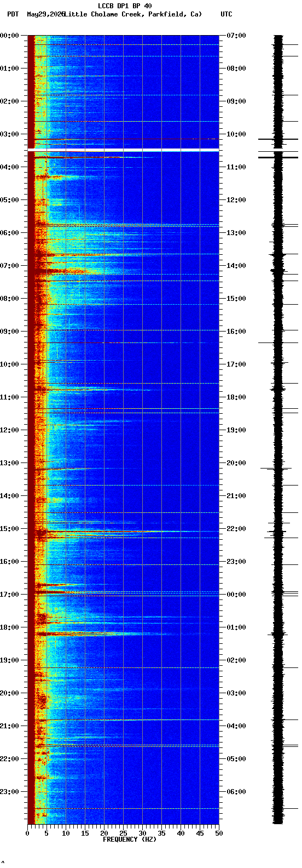The image size is (302, 868).
Task: Click the 40 Hz frequency tick label
Action: tap(181, 833)
